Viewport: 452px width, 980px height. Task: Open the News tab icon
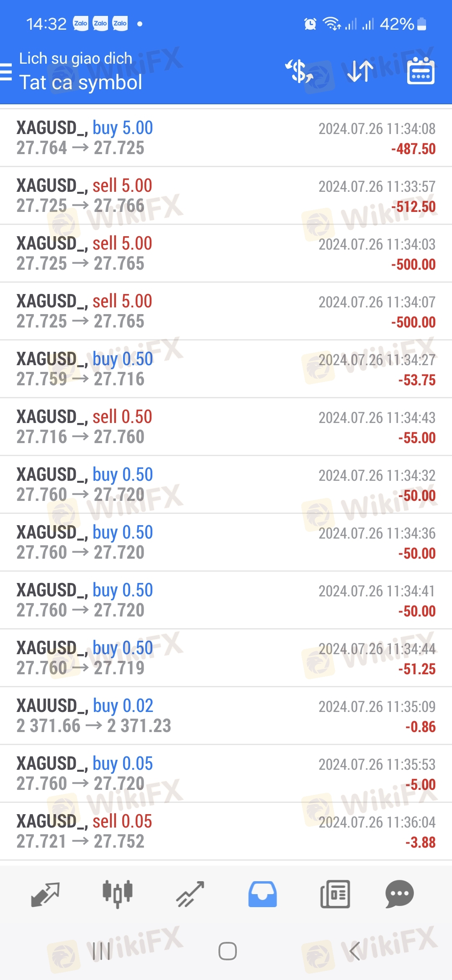(335, 894)
